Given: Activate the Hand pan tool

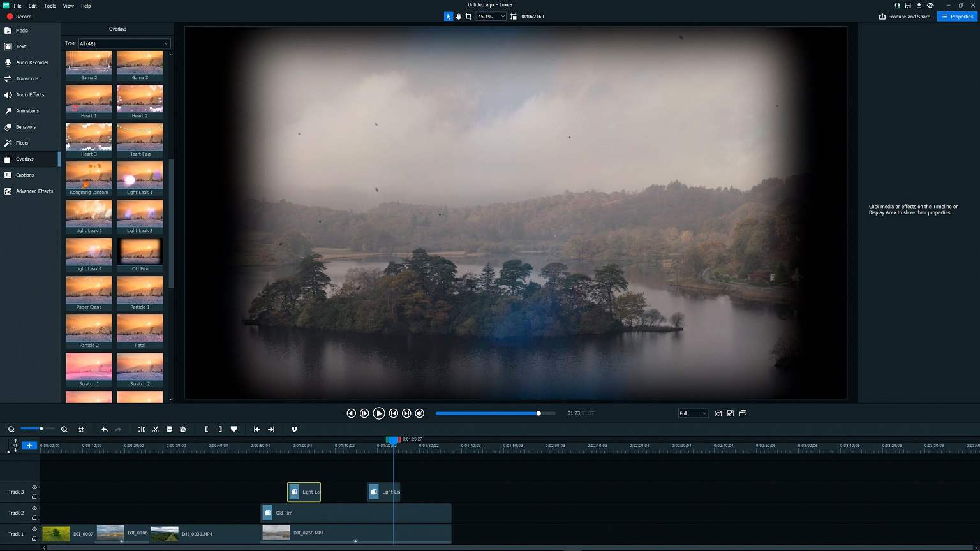Looking at the screenshot, I should tap(458, 17).
